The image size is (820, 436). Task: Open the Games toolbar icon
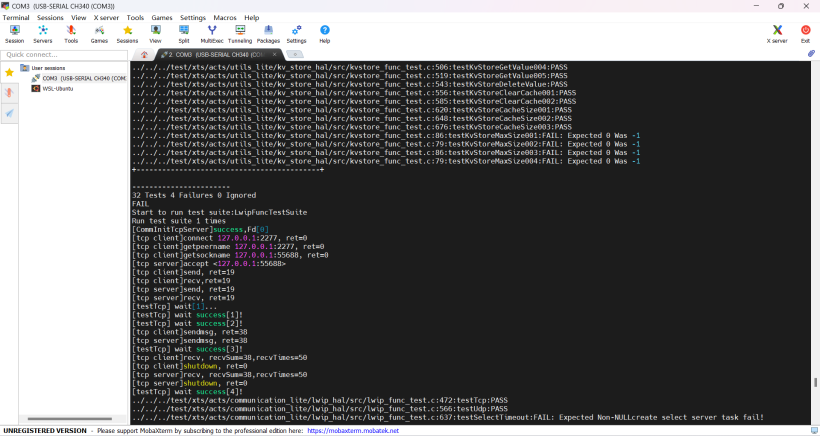coord(99,35)
